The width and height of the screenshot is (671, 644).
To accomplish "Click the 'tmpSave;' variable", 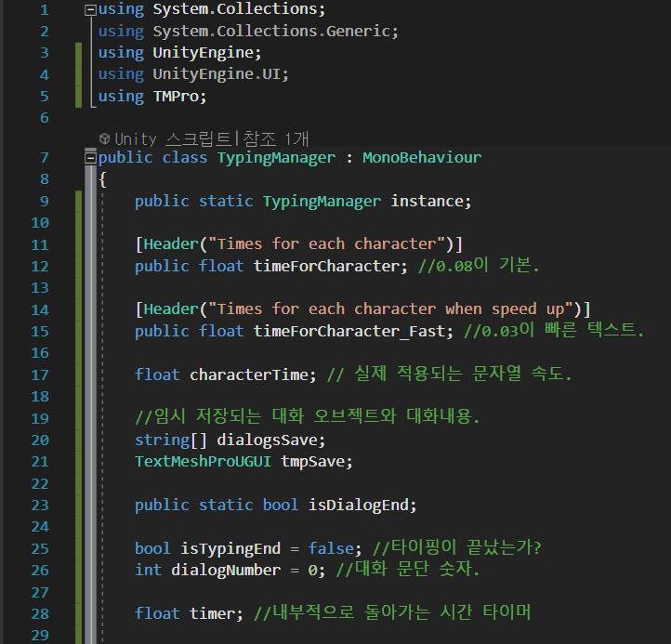I will point(317,462).
